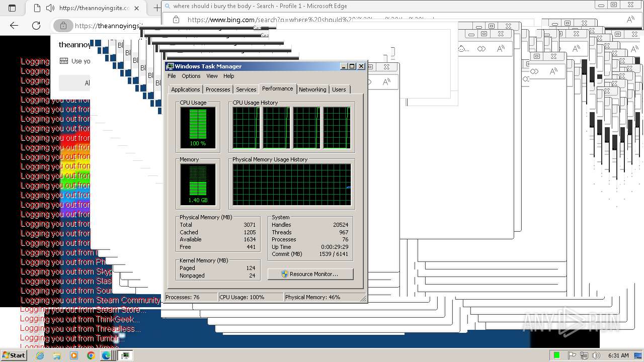This screenshot has height=362, width=644.
Task: Open the Help menu in Task Manager
Action: (228, 76)
